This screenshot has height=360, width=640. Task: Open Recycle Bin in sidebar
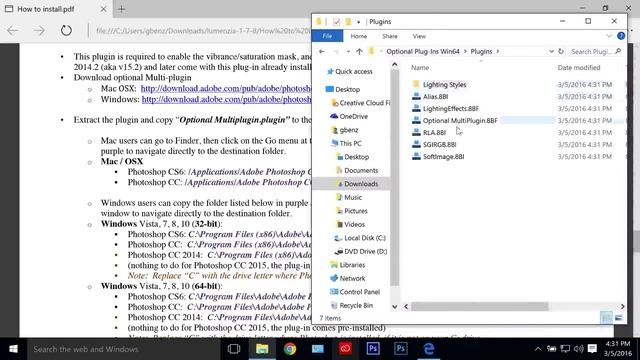(351, 305)
